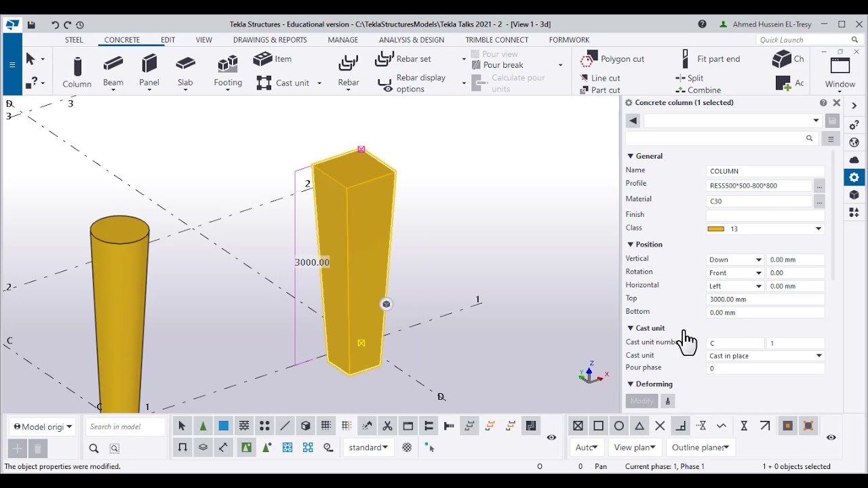Toggle selection toolbar eye visibility
Image resolution: width=868 pixels, height=488 pixels.
pos(551,437)
